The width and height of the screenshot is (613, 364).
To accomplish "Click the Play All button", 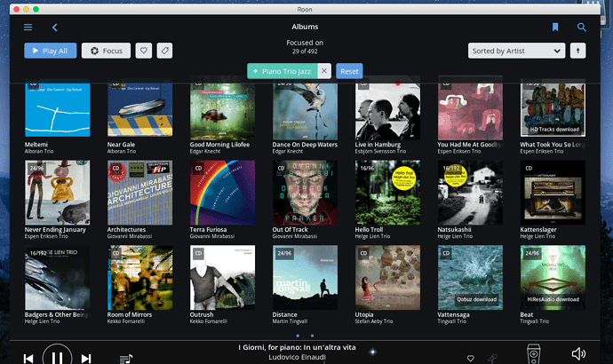I will coord(51,51).
